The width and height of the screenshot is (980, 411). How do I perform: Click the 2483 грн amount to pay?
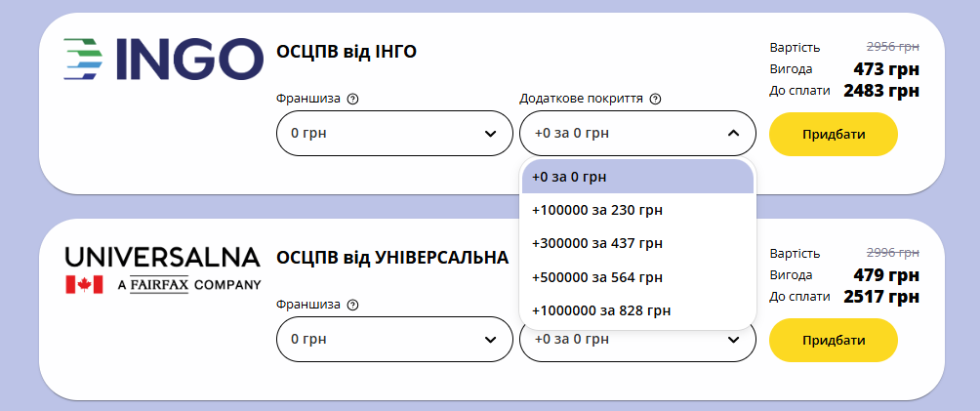[x=881, y=91]
